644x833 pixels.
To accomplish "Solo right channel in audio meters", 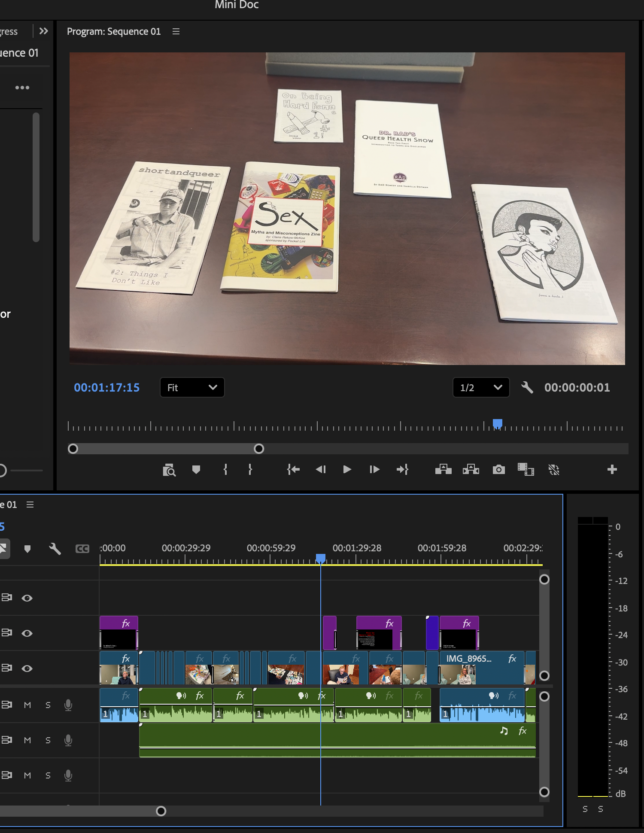I will 601,809.
